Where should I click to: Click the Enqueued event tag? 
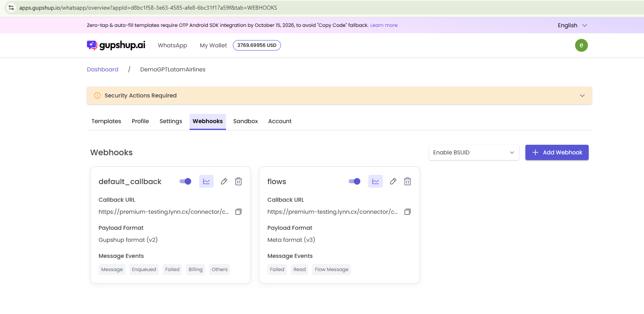click(144, 269)
